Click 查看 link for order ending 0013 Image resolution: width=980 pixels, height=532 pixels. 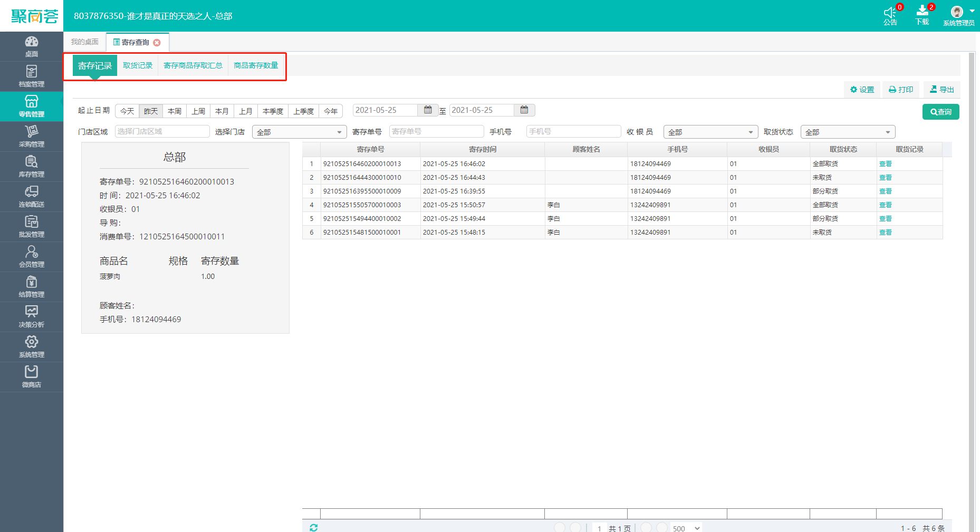coord(886,164)
